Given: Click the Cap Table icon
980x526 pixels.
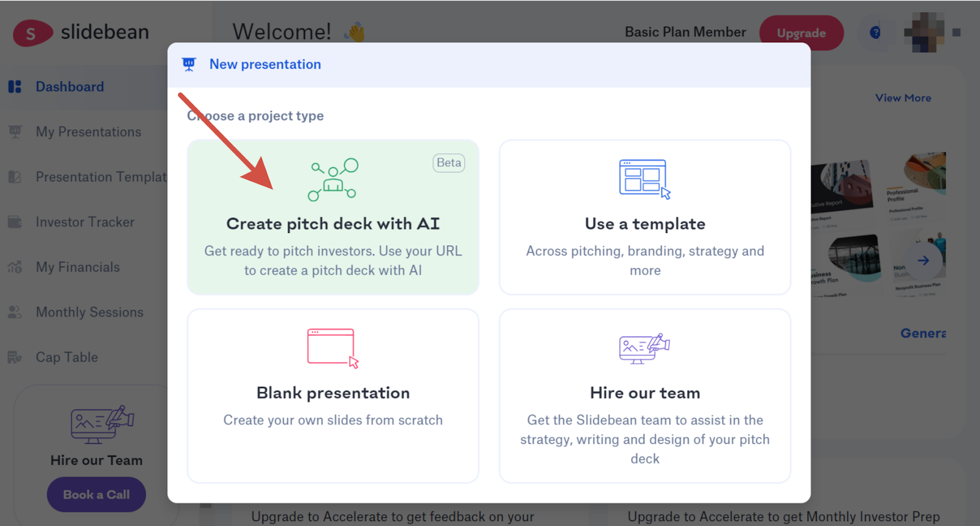Looking at the screenshot, I should point(15,357).
